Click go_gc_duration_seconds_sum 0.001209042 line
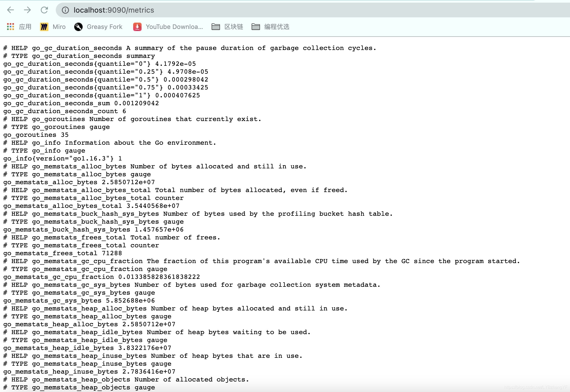 click(81, 103)
